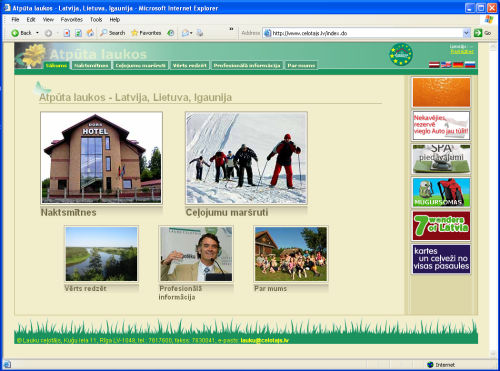The height and width of the screenshot is (371, 500).
Task: Click the Ceļojumu maršruti heading link
Action: click(227, 212)
